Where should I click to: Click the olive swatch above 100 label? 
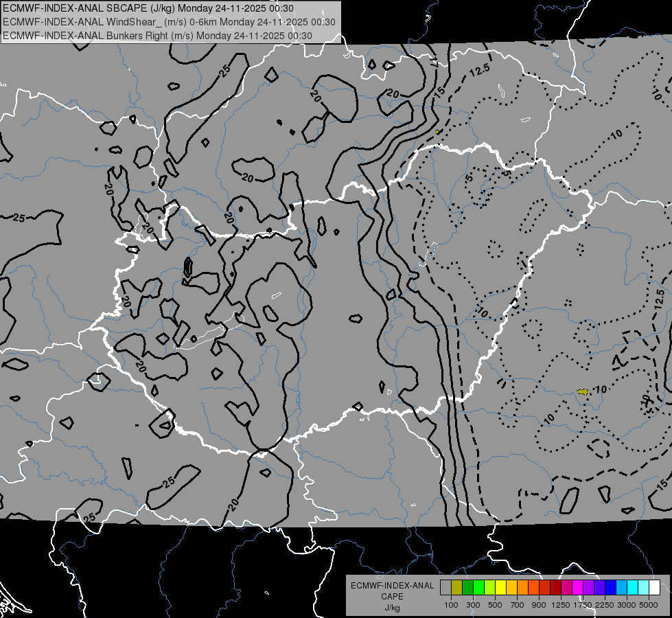click(456, 587)
